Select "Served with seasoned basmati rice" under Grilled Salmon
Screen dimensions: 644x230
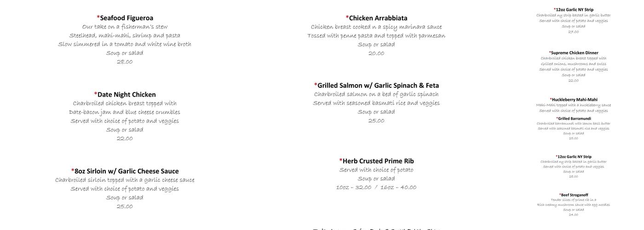tap(376, 103)
